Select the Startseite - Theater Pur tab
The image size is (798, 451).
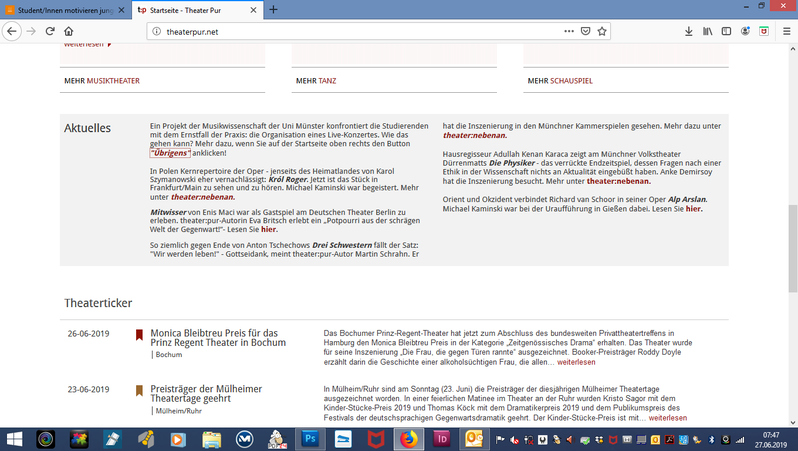[197, 10]
